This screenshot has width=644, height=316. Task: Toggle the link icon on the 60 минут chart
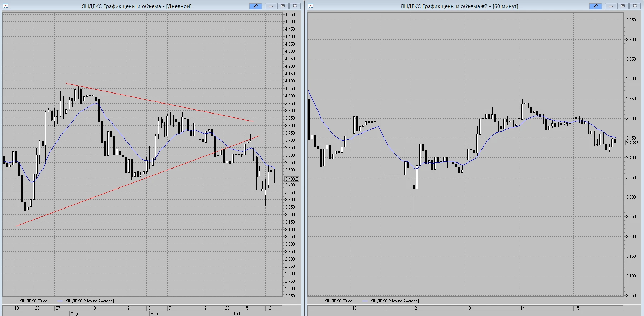pos(595,6)
